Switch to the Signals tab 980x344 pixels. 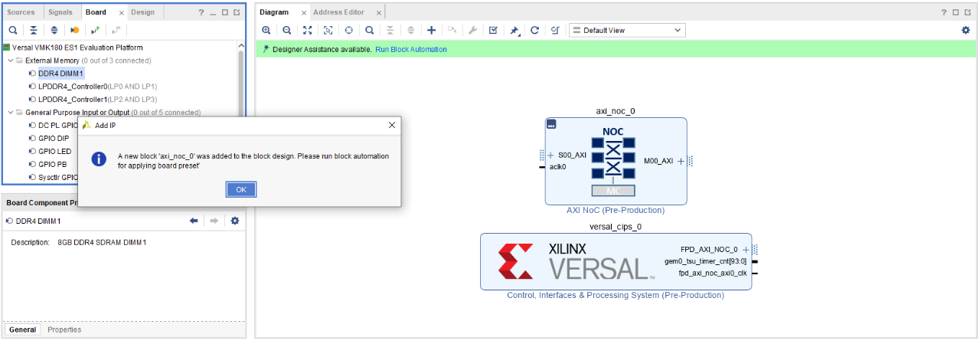tap(60, 12)
